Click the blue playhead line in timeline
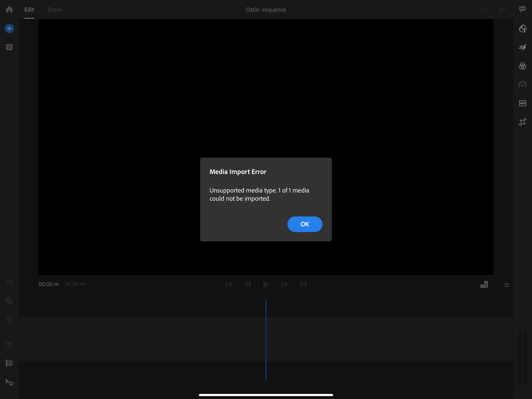Screen dimensions: 532x399 (266, 339)
